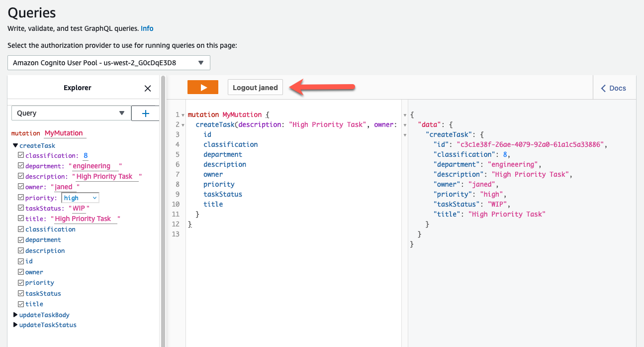The height and width of the screenshot is (347, 644).
Task: Edit the owner value janed
Action: [x=65, y=187]
